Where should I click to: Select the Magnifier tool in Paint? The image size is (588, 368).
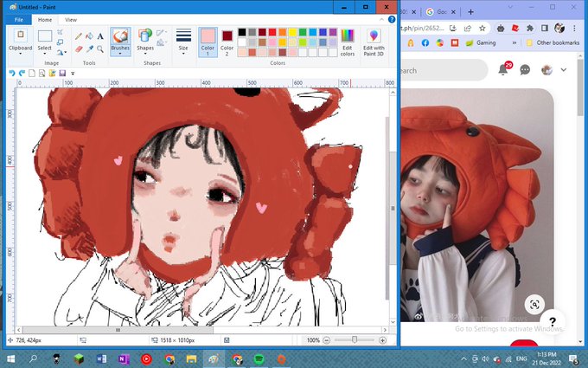click(100, 48)
